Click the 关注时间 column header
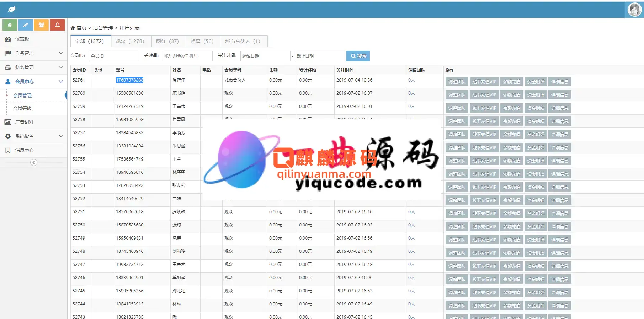 point(345,70)
